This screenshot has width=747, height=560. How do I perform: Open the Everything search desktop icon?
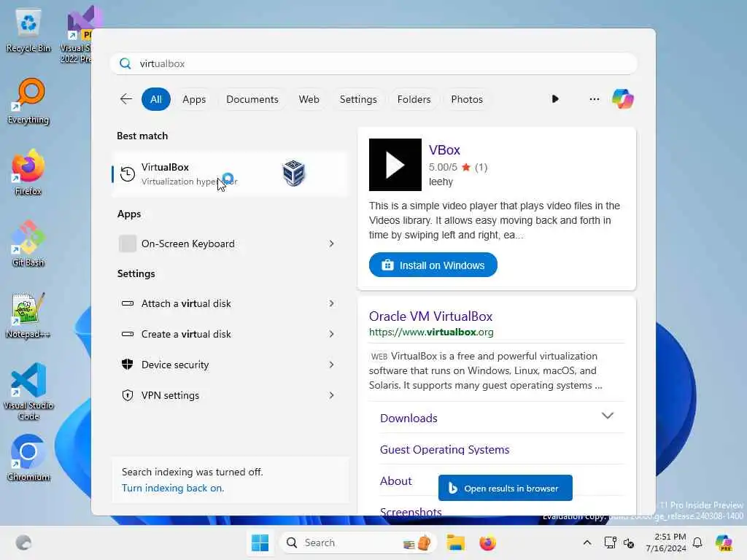[x=28, y=101]
